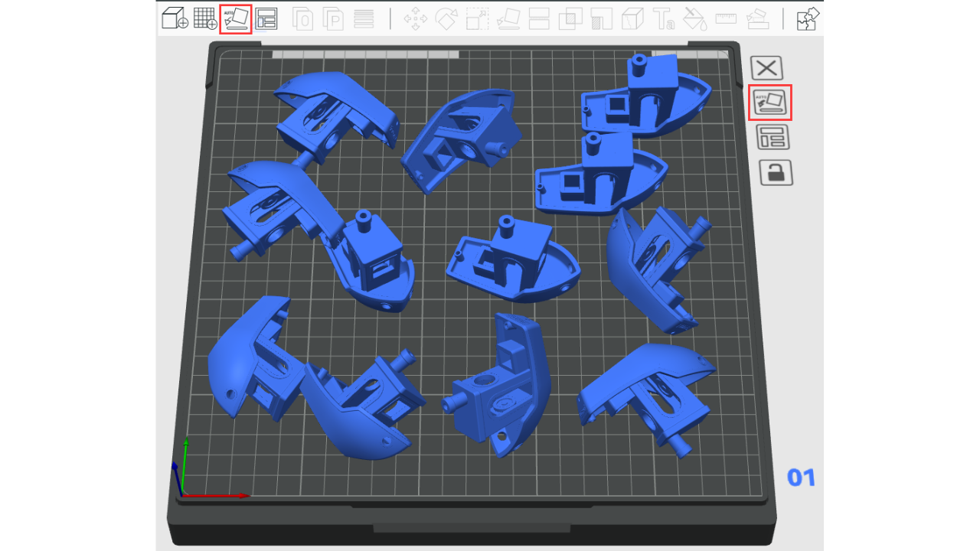Toggle the plate lock icon
Viewport: 980px width, 551px height.
pyautogui.click(x=776, y=173)
